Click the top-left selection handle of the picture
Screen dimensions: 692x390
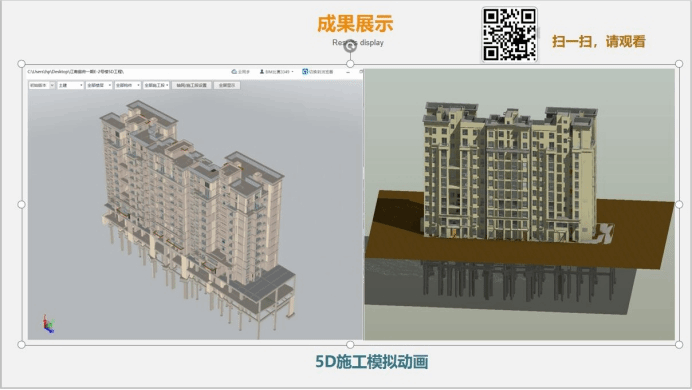21,64
